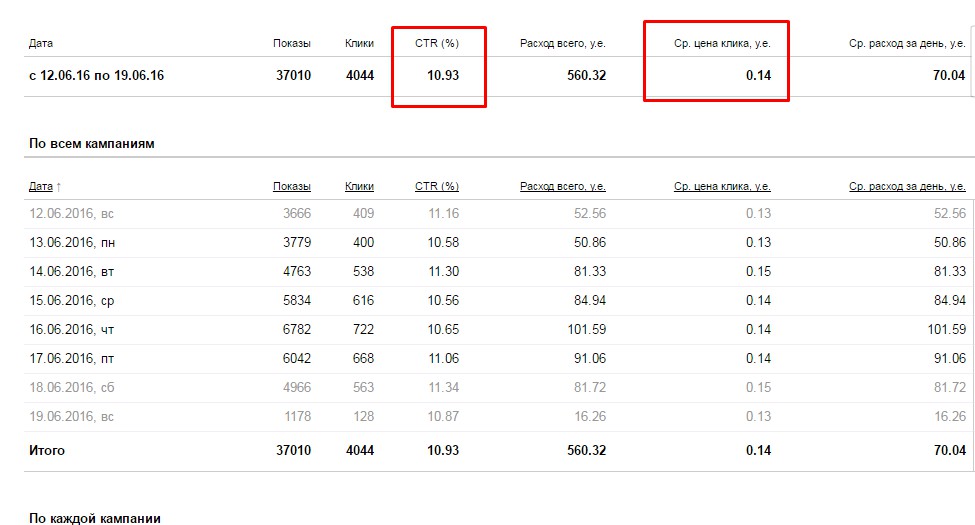Viewport: 975px width, 525px height.
Task: Click clicks value 563 in 18.06.2016 row
Action: (x=364, y=388)
